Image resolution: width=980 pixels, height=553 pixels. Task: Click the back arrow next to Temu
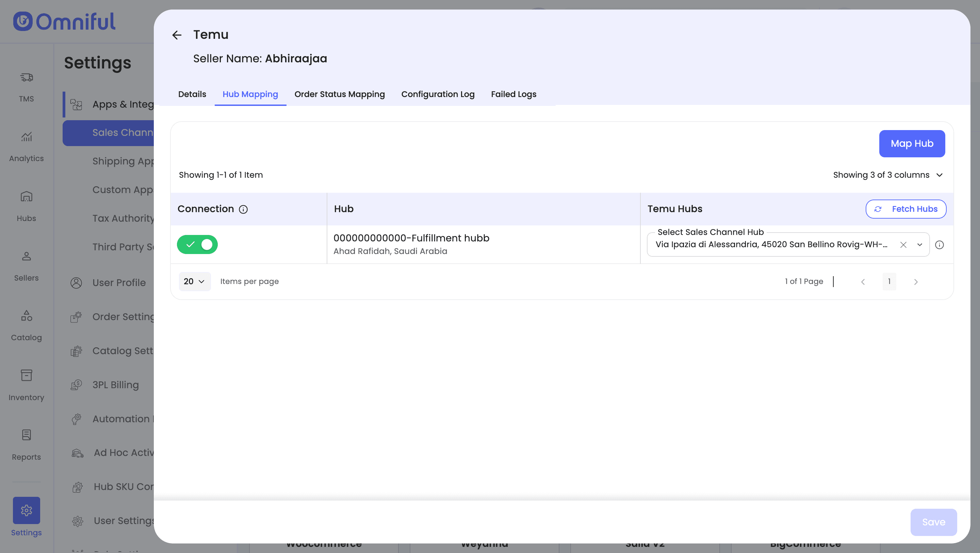click(177, 35)
